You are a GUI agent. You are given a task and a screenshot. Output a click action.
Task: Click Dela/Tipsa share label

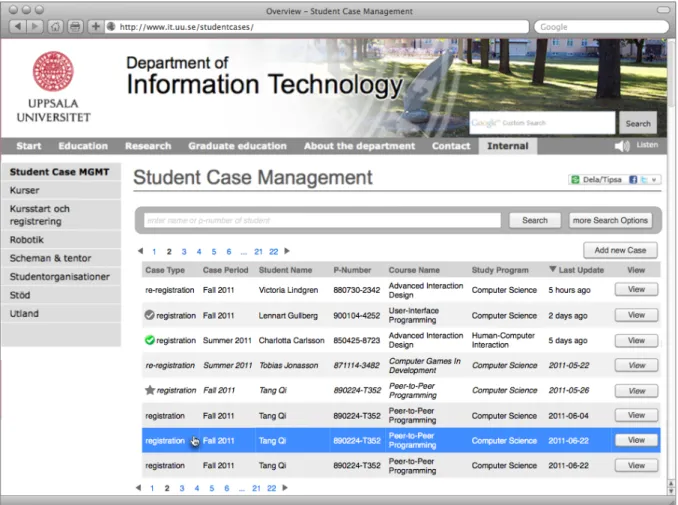602,179
